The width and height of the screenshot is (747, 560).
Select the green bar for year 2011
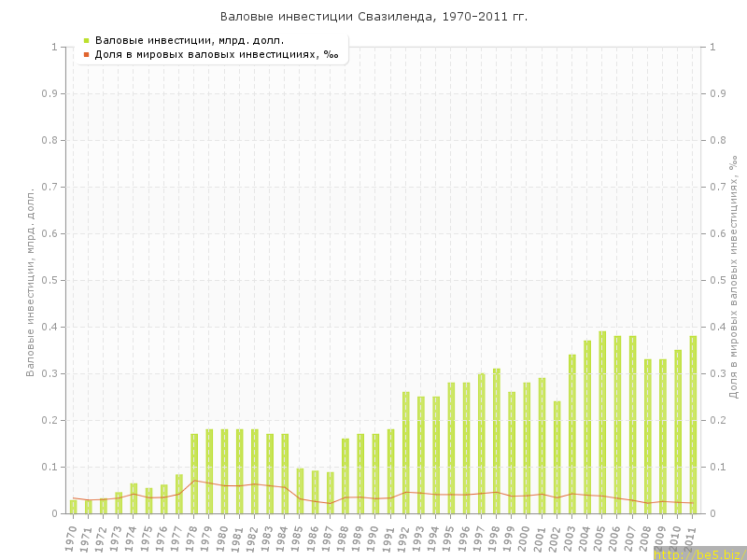point(693,425)
